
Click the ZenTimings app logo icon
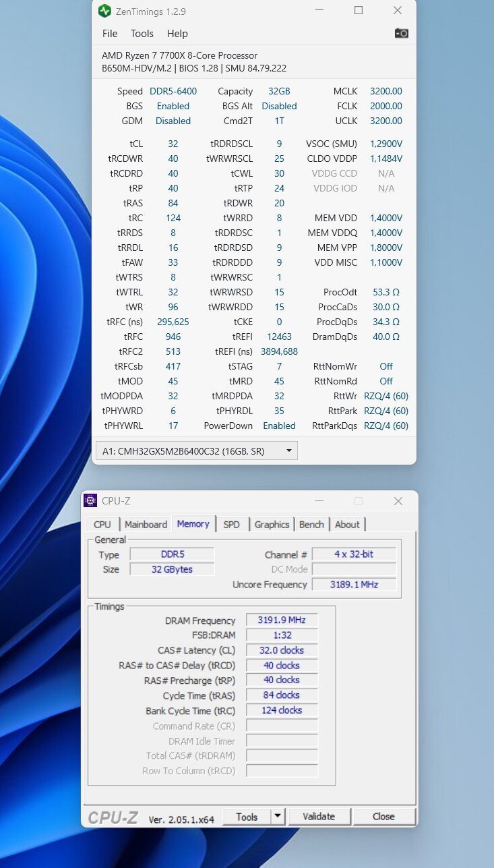[x=104, y=11]
